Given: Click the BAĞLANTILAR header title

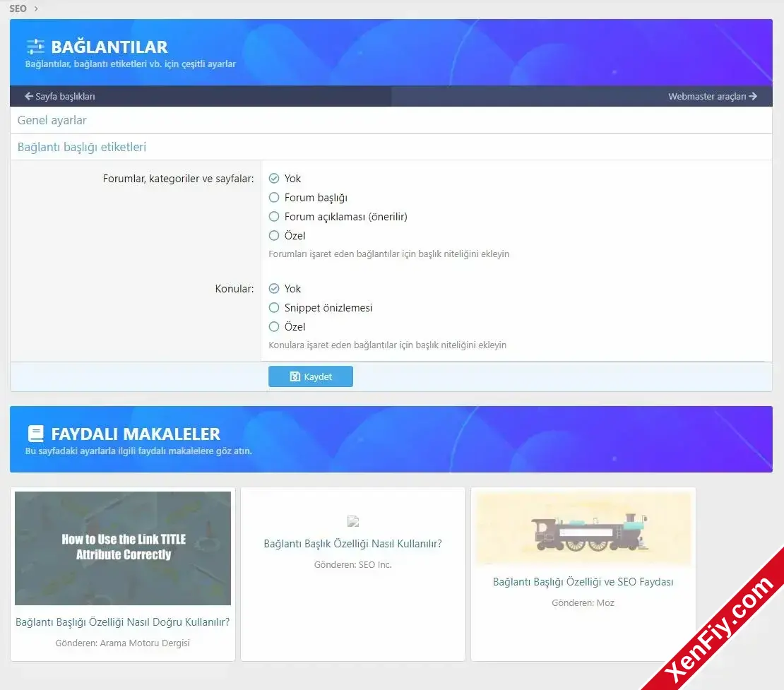Looking at the screenshot, I should click(109, 47).
